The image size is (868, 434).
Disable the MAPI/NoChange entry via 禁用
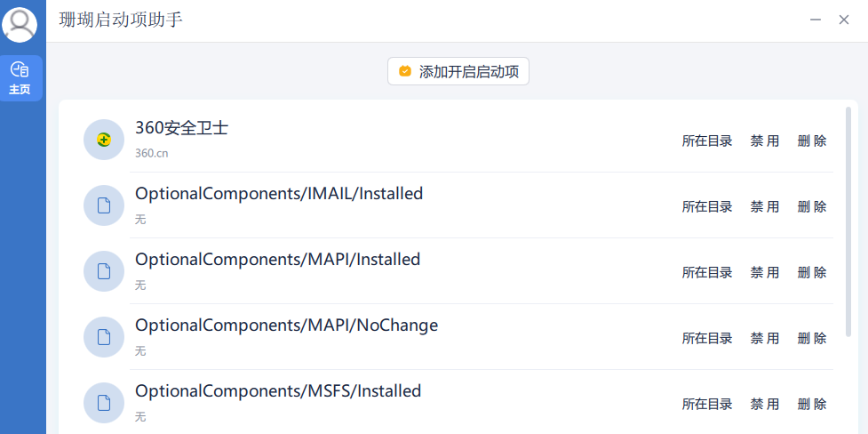tap(764, 338)
